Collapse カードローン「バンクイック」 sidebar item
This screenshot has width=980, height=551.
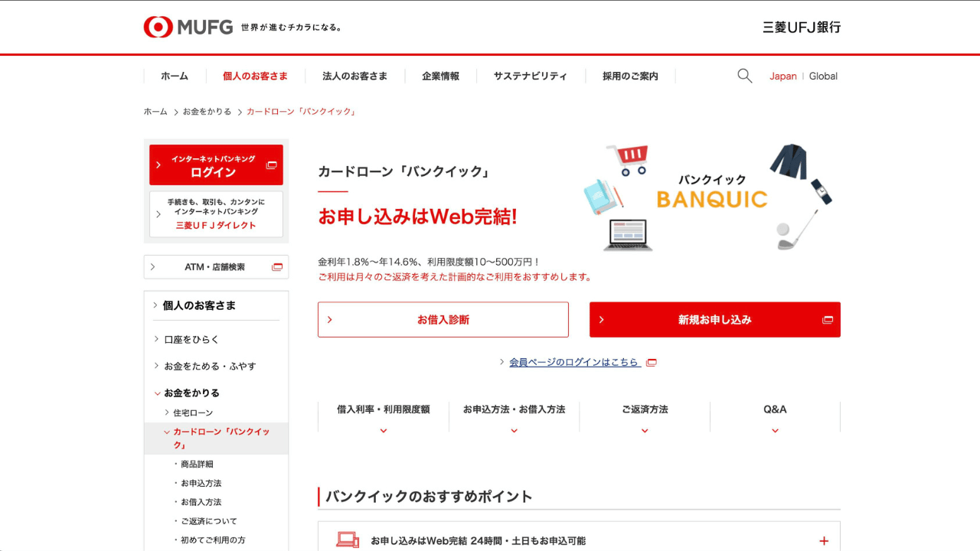(x=217, y=439)
